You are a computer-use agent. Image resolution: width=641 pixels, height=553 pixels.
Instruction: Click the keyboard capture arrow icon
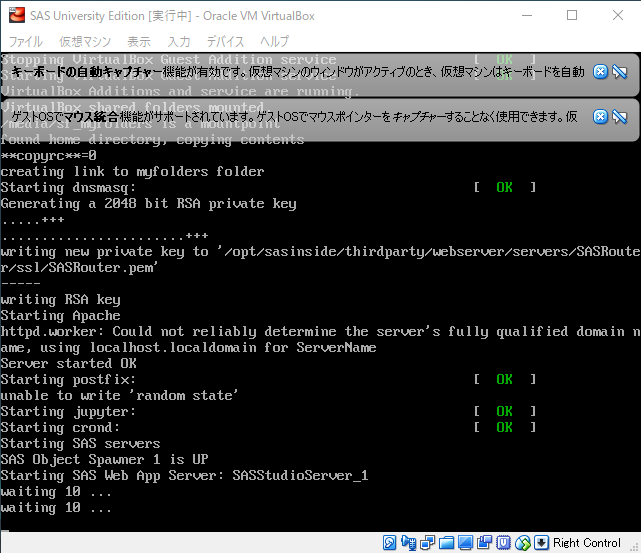pos(542,543)
